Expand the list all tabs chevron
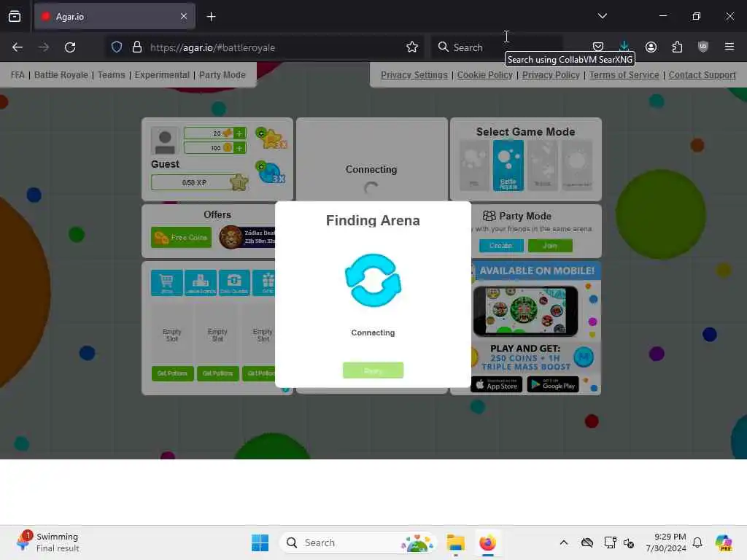Viewport: 747px width, 560px height. click(602, 16)
